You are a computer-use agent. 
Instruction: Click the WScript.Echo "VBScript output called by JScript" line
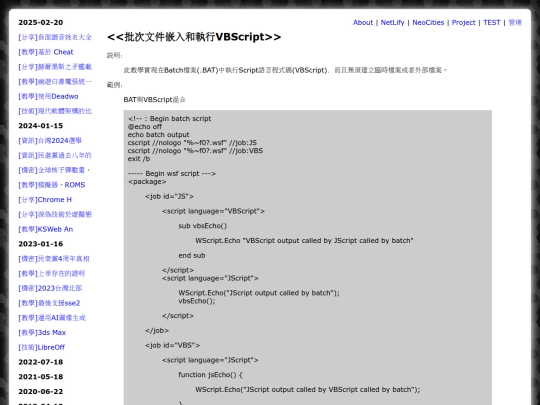(304, 241)
